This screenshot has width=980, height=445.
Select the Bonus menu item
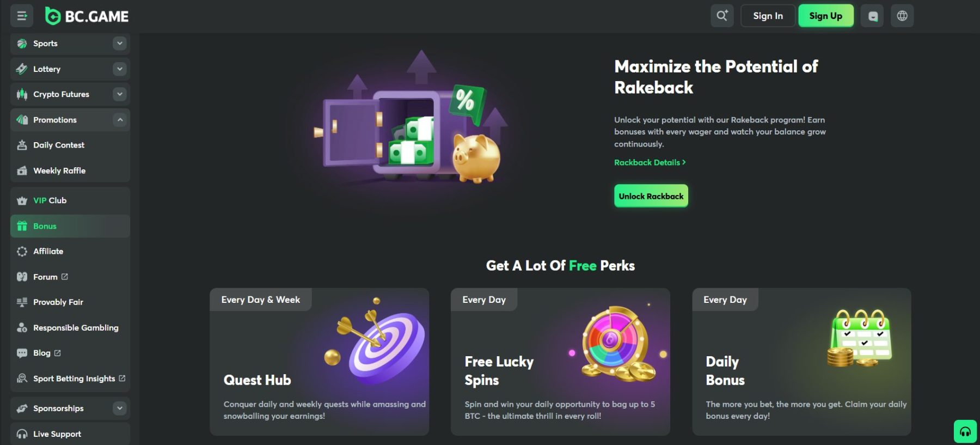click(70, 226)
